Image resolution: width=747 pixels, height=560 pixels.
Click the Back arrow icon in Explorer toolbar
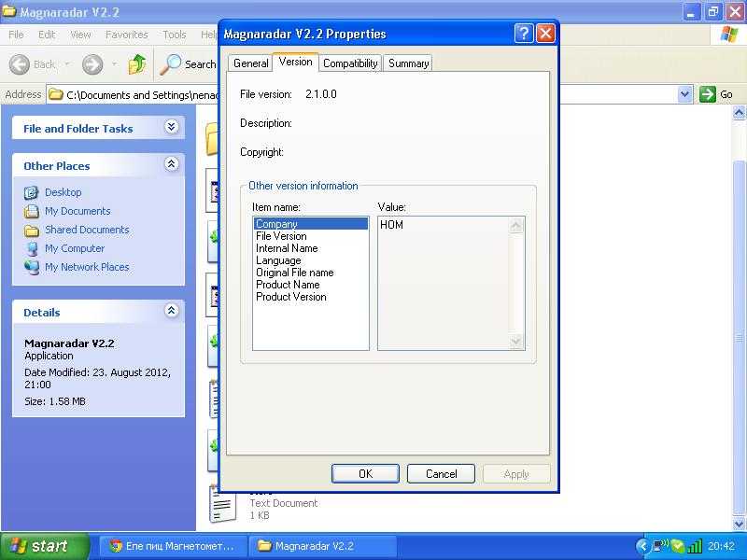tap(20, 64)
